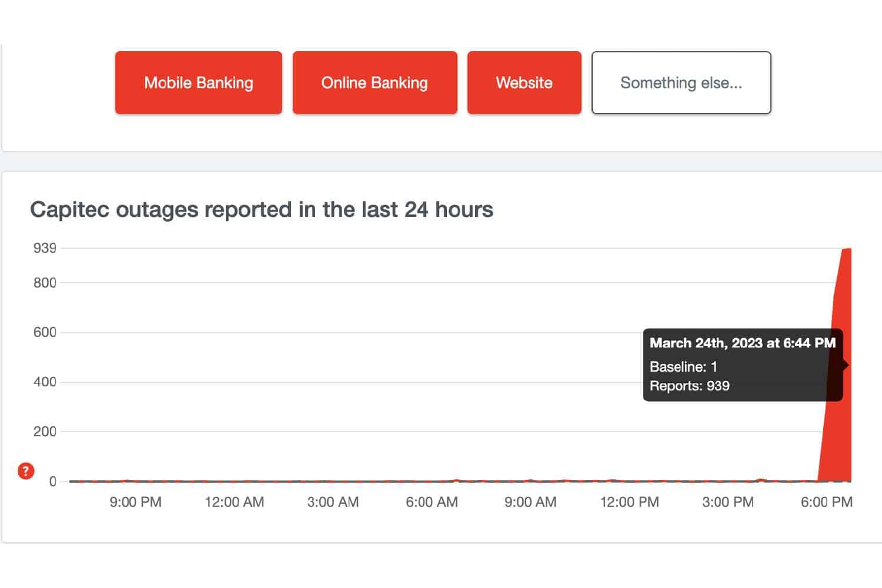Viewport: 882px width, 588px height.
Task: Choose the Website problem button
Action: click(x=524, y=83)
